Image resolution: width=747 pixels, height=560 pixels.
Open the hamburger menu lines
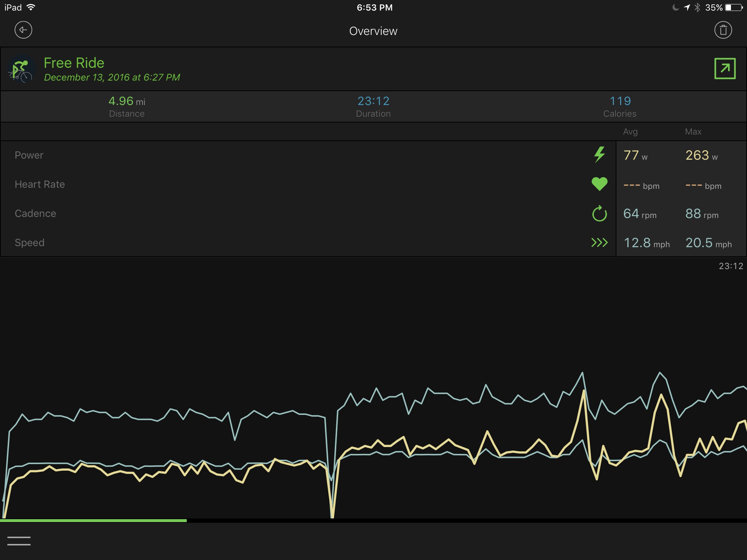(19, 541)
